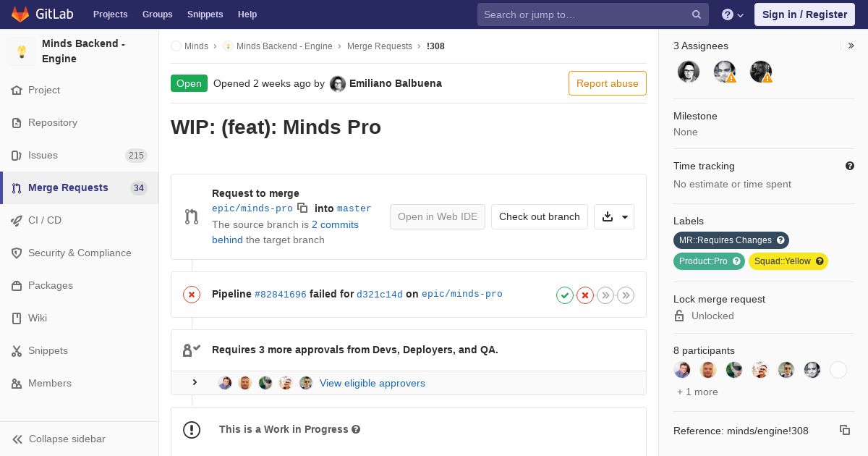The width and height of the screenshot is (868, 456).
Task: Click first assignee avatar
Action: [x=689, y=72]
